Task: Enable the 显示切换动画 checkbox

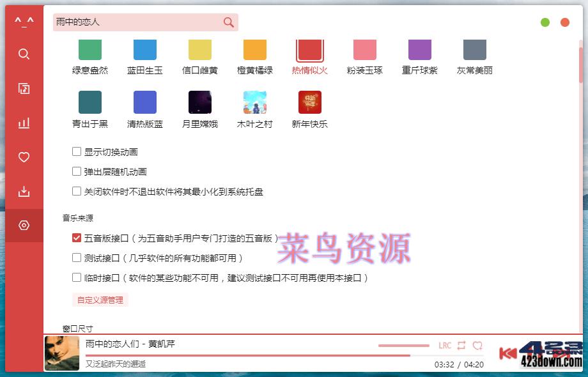Action: pos(77,152)
